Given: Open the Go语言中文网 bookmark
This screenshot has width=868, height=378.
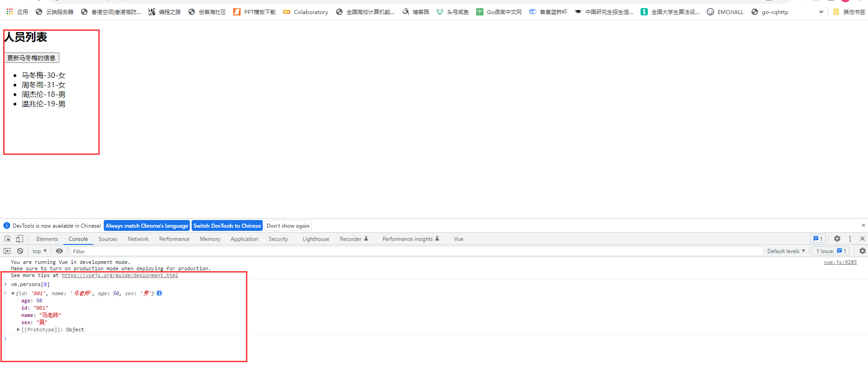Looking at the screenshot, I should click(x=499, y=12).
